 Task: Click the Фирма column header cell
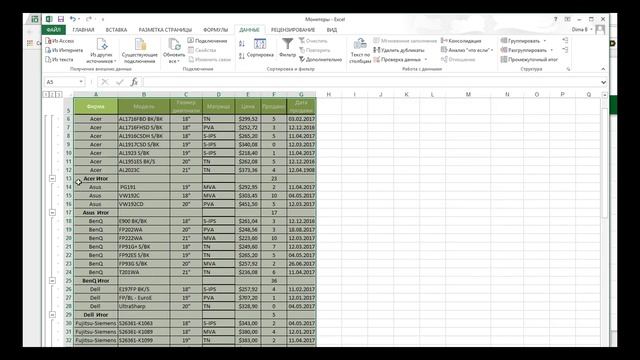(x=96, y=107)
